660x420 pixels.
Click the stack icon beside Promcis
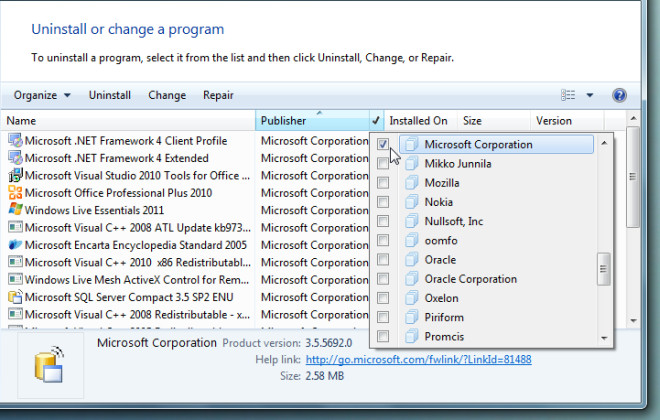tap(412, 336)
